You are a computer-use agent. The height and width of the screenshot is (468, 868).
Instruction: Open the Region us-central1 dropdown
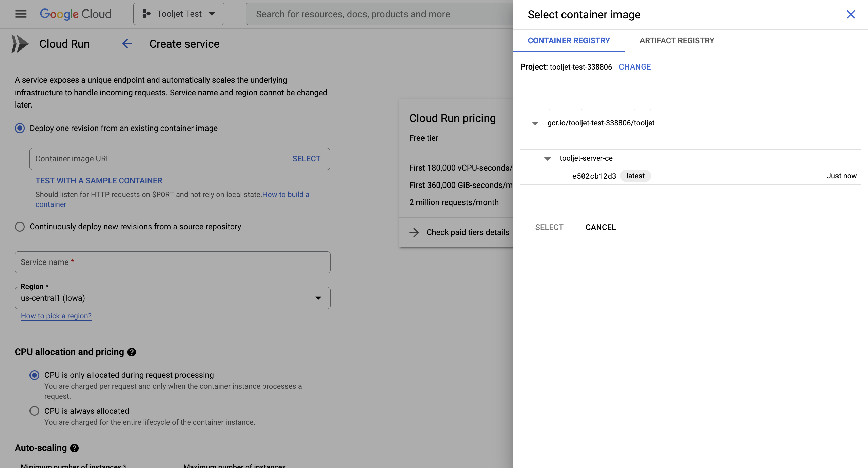(x=172, y=298)
